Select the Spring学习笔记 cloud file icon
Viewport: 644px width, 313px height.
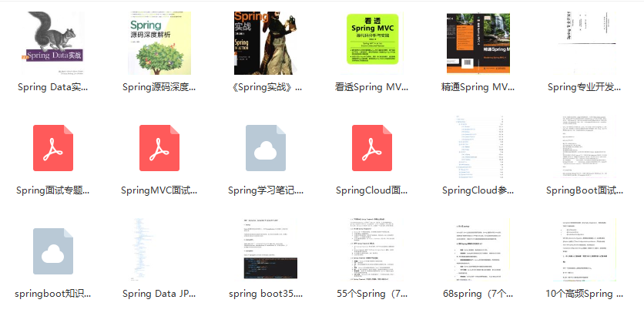[x=266, y=148]
